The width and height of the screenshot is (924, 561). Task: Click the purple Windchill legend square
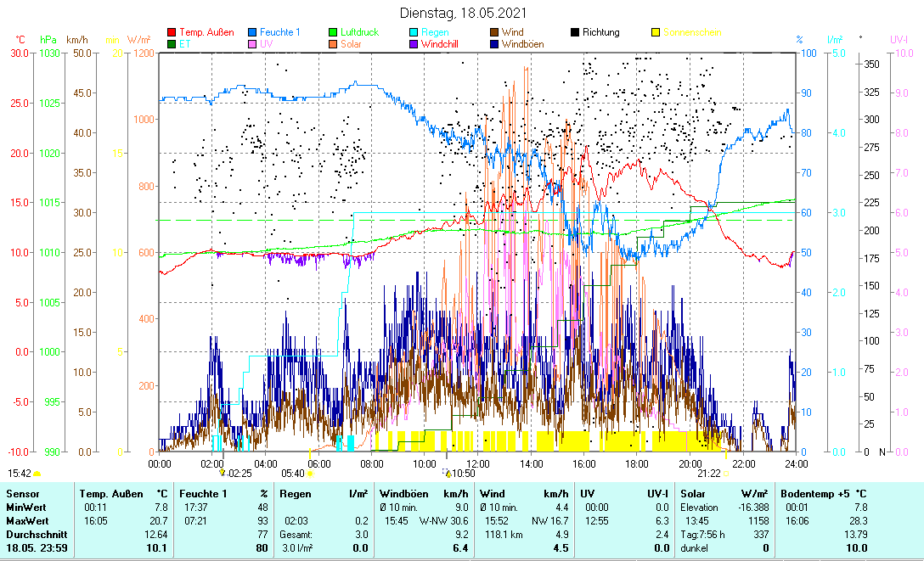click(x=414, y=44)
